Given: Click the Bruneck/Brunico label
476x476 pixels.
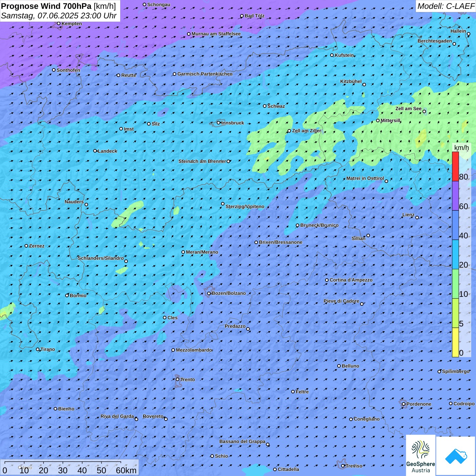Looking at the screenshot, I should click(319, 225).
